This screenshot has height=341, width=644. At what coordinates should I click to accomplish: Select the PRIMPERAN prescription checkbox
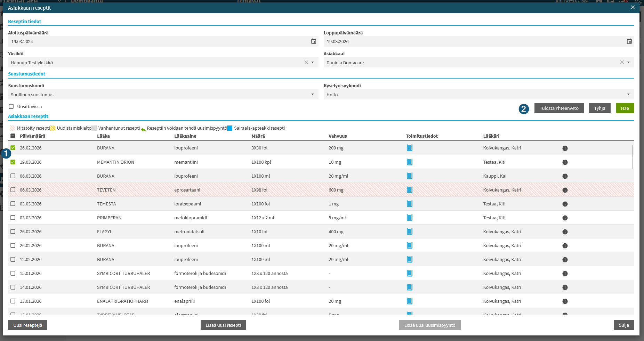13,218
